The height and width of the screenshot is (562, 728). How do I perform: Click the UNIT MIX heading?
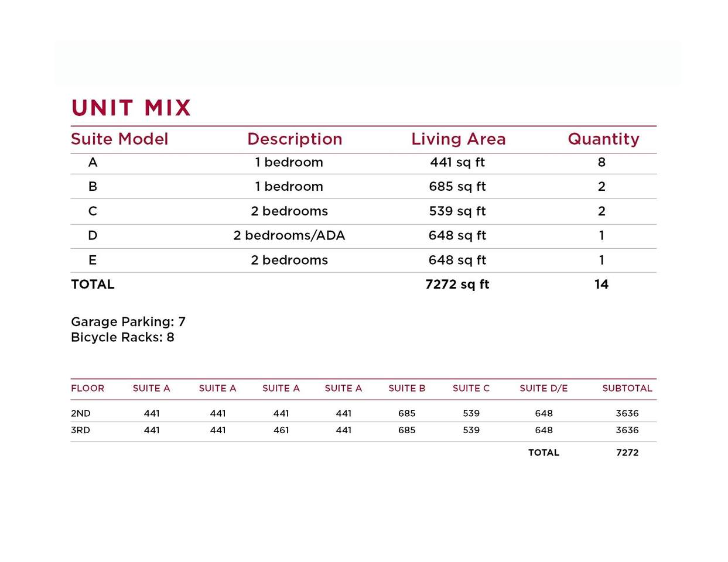coord(131,108)
